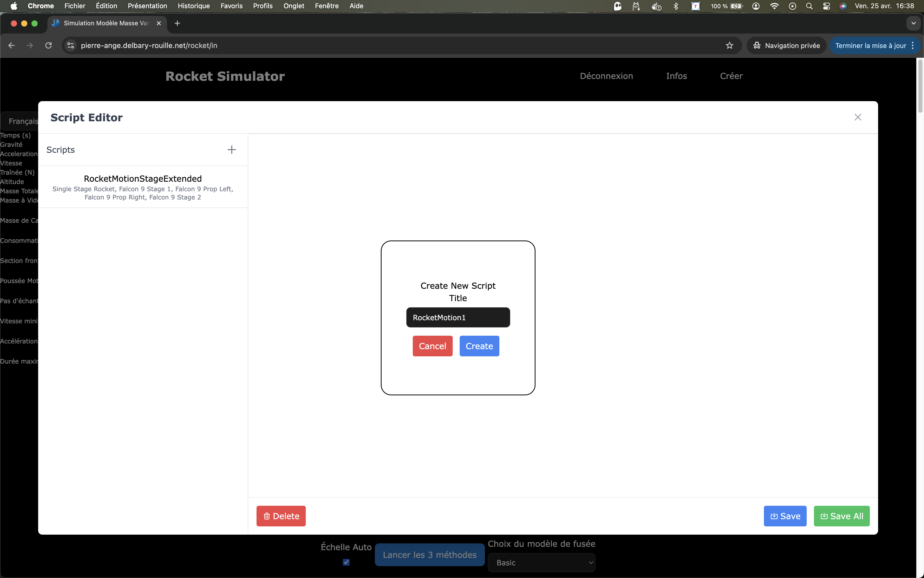Open Présentation menu
The image size is (924, 578).
(147, 6)
